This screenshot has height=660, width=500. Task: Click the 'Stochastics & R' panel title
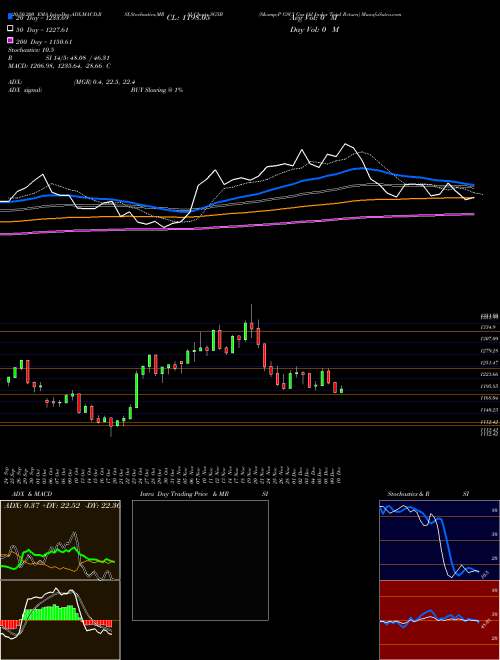click(408, 494)
